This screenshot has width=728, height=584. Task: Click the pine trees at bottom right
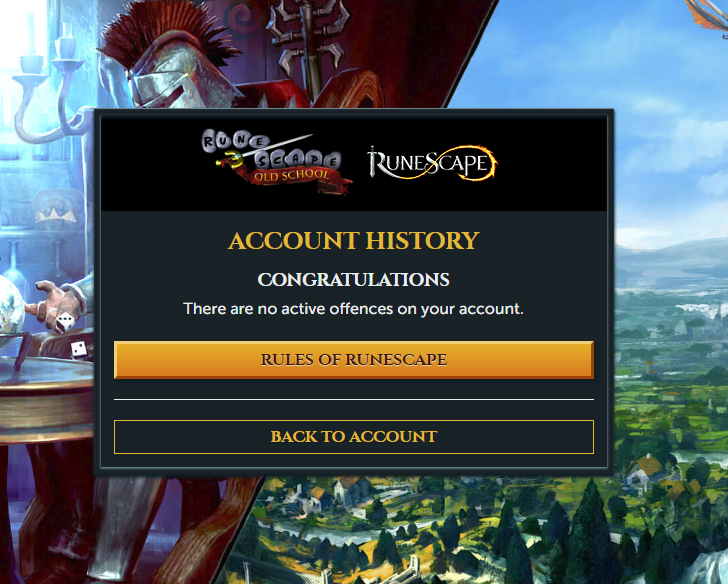coord(590,534)
